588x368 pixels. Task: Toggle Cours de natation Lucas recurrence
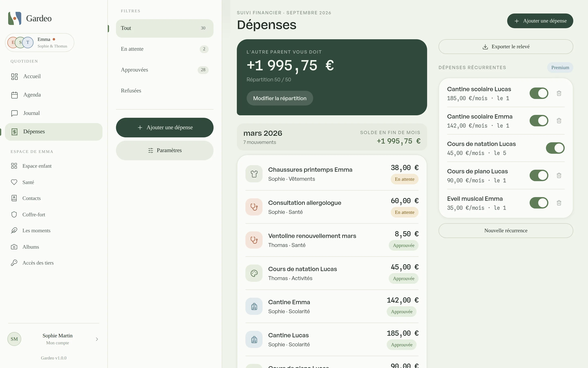point(555,148)
